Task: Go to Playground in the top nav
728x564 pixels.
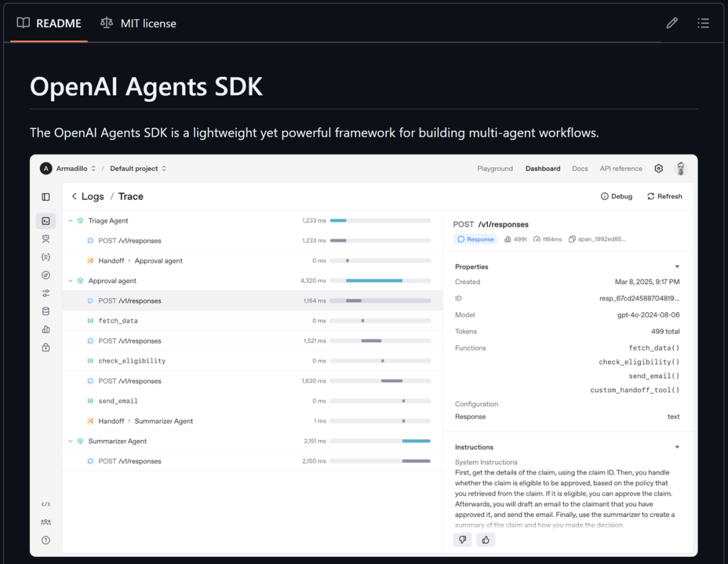Action: 495,168
